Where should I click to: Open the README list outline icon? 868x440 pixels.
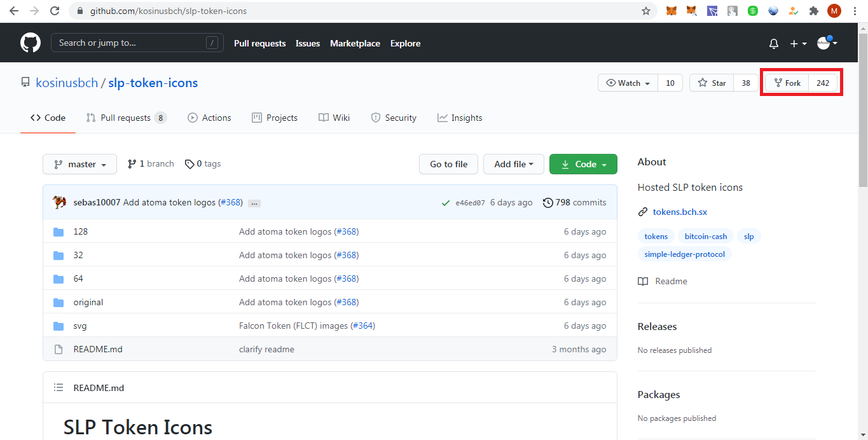tap(59, 387)
